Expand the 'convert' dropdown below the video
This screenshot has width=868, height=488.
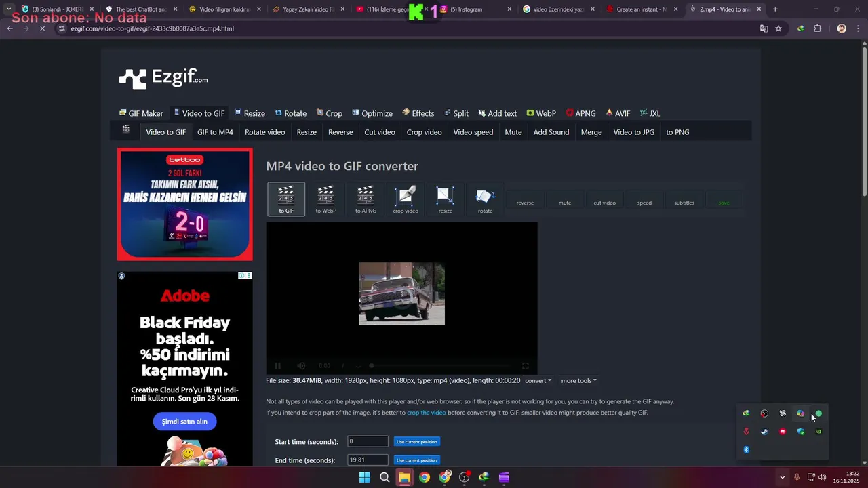(538, 381)
